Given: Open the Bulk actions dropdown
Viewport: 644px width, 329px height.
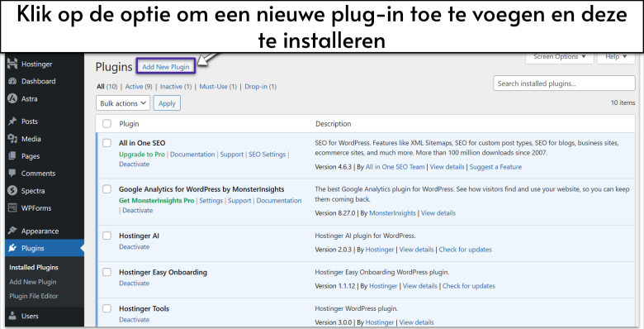Looking at the screenshot, I should (123, 103).
